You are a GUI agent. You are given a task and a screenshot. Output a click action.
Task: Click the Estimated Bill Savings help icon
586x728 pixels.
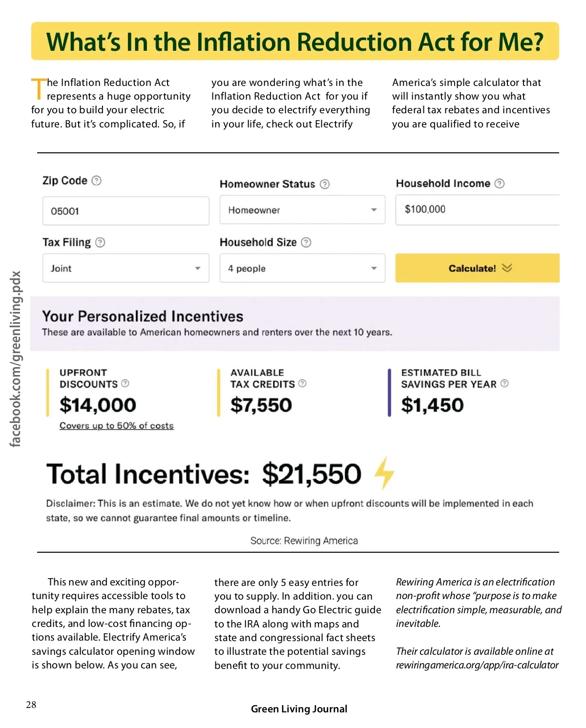click(x=504, y=383)
